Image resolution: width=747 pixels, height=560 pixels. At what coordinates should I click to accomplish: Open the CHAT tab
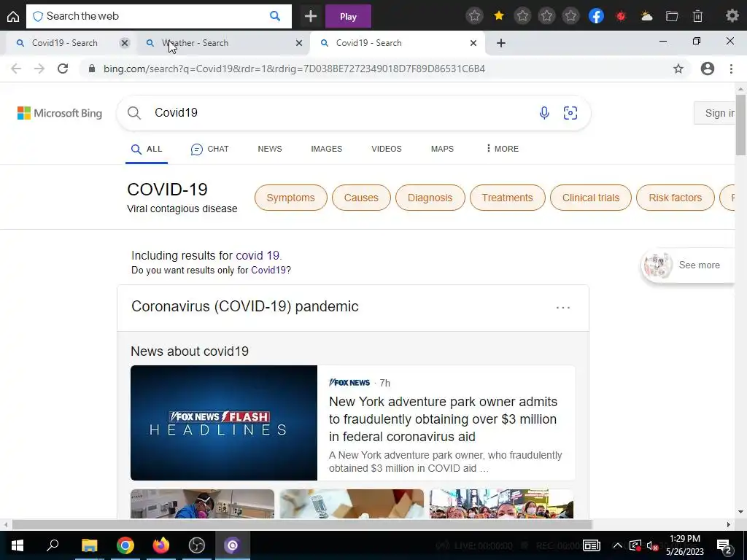[x=209, y=149]
